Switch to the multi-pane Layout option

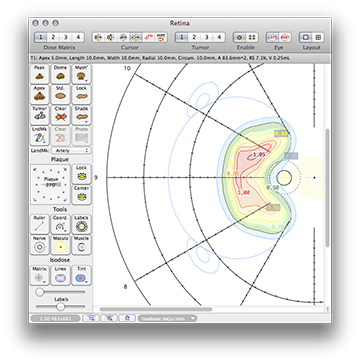point(318,37)
